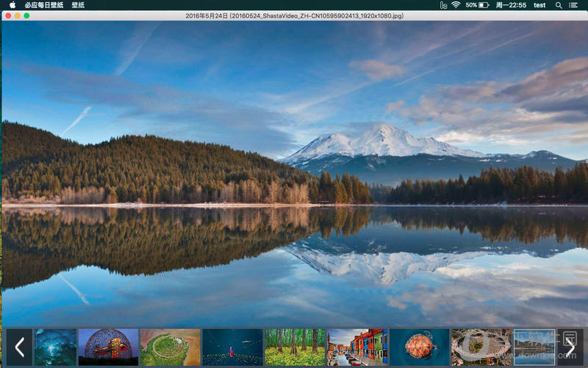Go to next wallpapers with right arrow

(570, 347)
